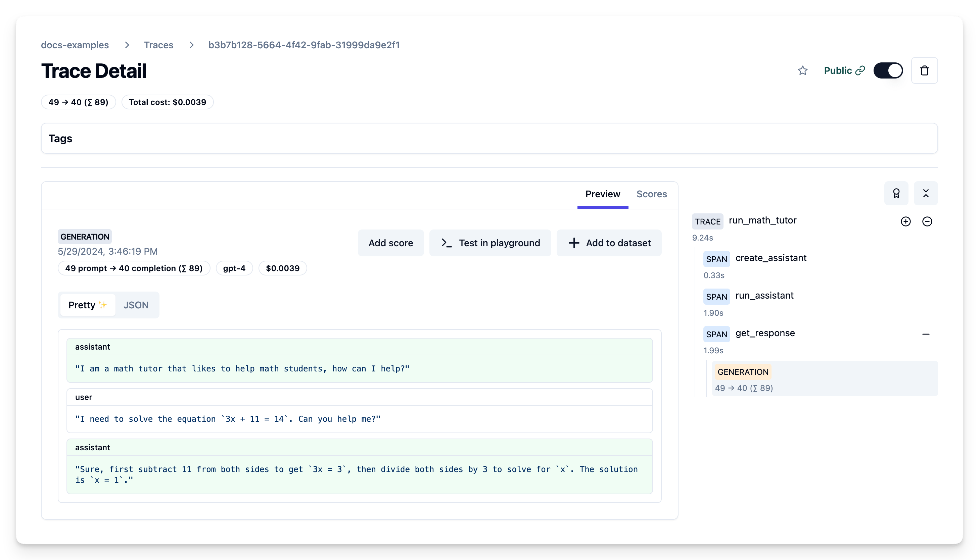Open the Preview tab
979x560 pixels.
click(602, 194)
